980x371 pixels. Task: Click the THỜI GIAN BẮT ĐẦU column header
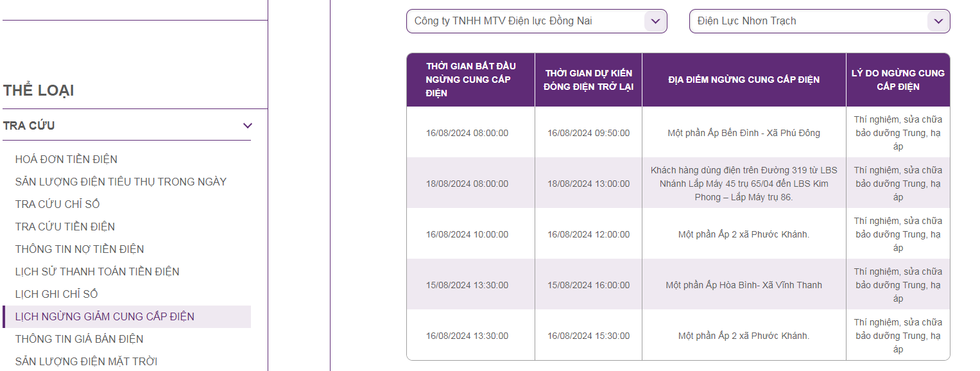pos(470,80)
